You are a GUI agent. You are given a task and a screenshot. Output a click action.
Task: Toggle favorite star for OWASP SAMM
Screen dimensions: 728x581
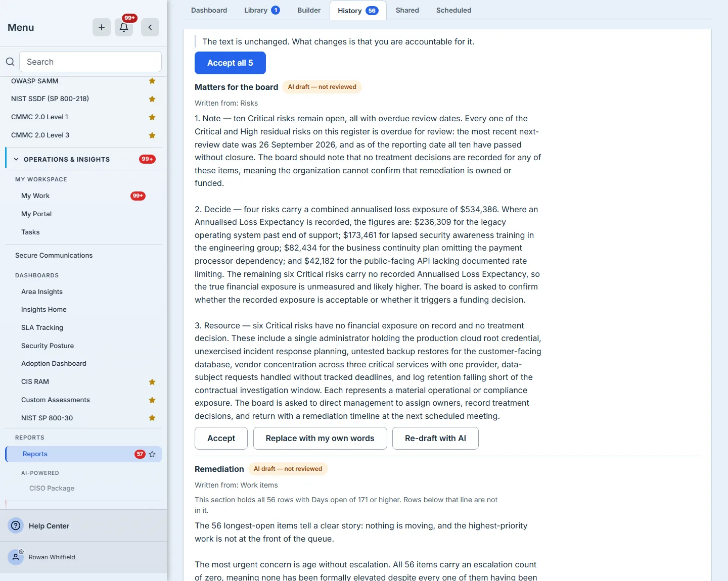(152, 81)
